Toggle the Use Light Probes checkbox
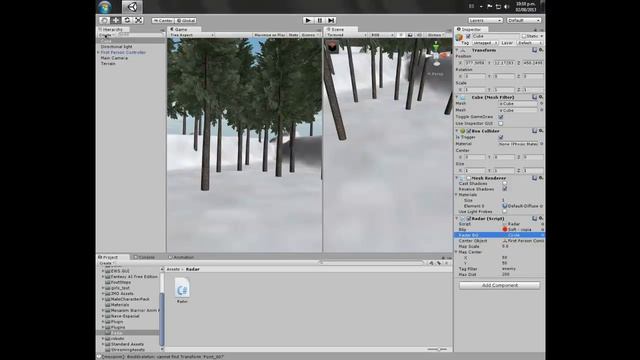This screenshot has height=360, width=640. coord(505,211)
